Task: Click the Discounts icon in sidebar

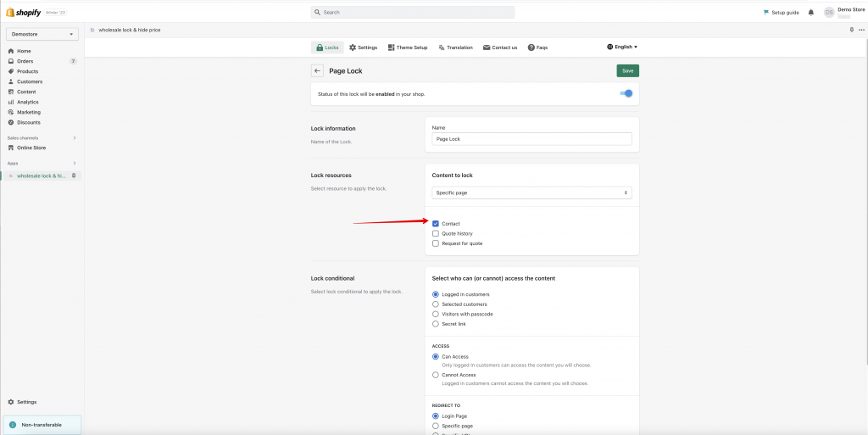Action: (11, 122)
